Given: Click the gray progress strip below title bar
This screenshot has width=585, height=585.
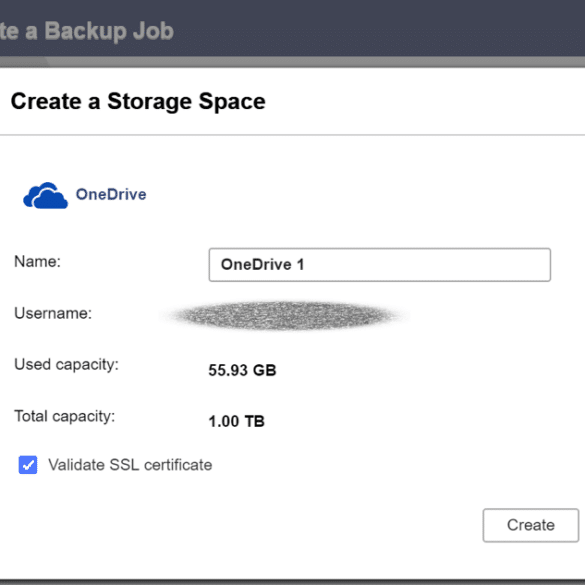Looking at the screenshot, I should [x=292, y=62].
